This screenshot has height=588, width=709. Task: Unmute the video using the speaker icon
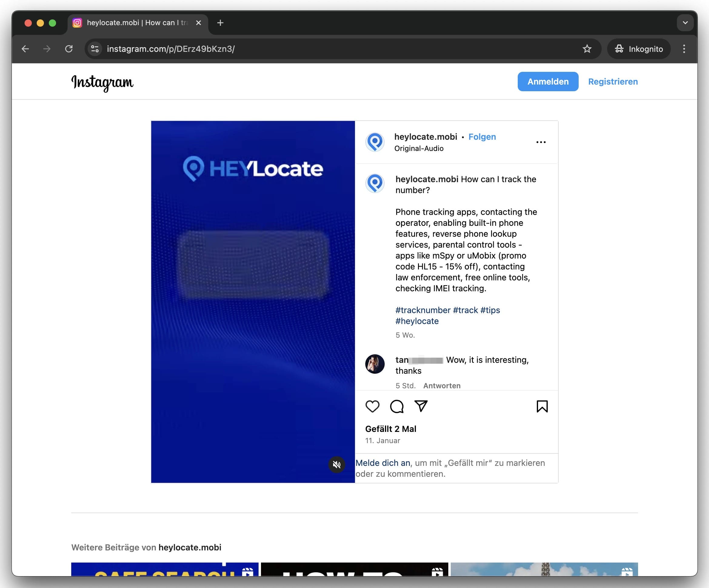coord(336,464)
